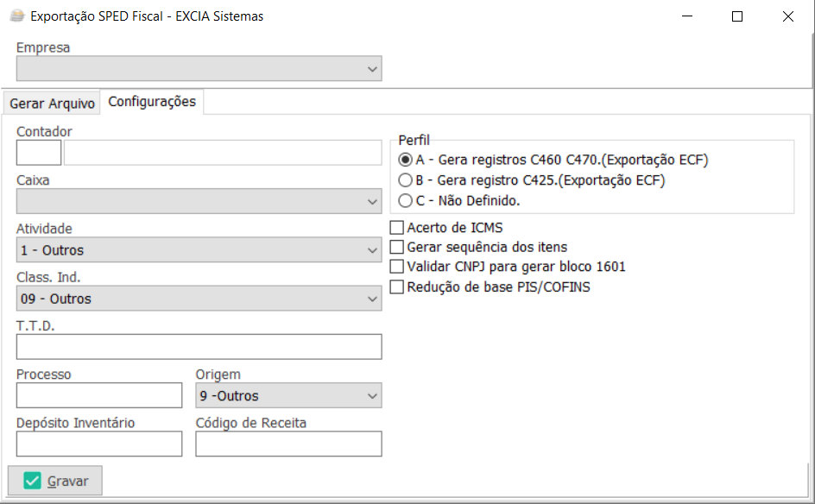815x504 pixels.
Task: Select Perfil B Gera registro C425
Action: pyautogui.click(x=406, y=180)
